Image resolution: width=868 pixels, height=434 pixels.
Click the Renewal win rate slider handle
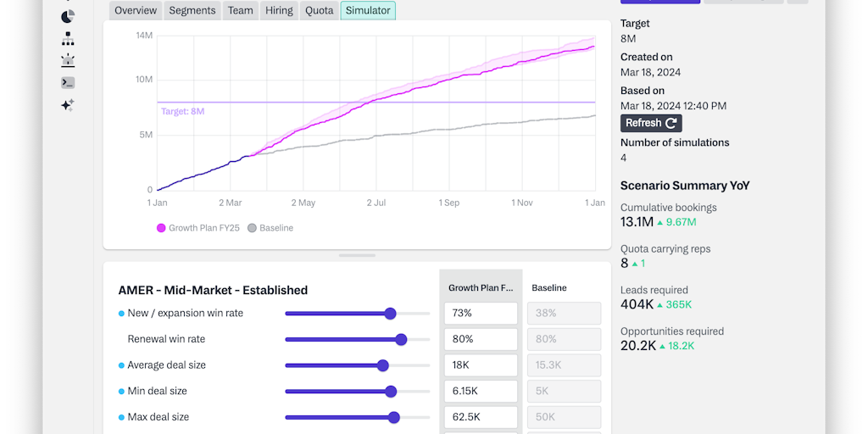(401, 339)
